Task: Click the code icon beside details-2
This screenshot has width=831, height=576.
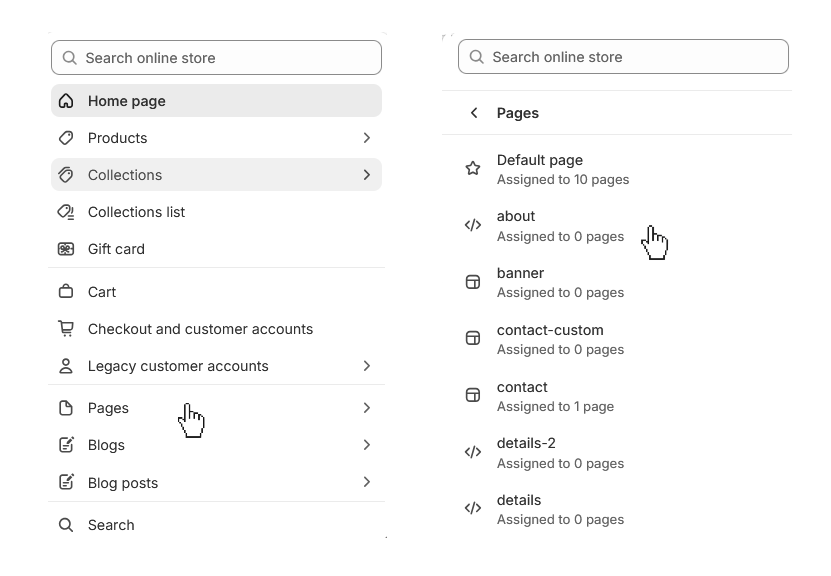Action: 473,452
